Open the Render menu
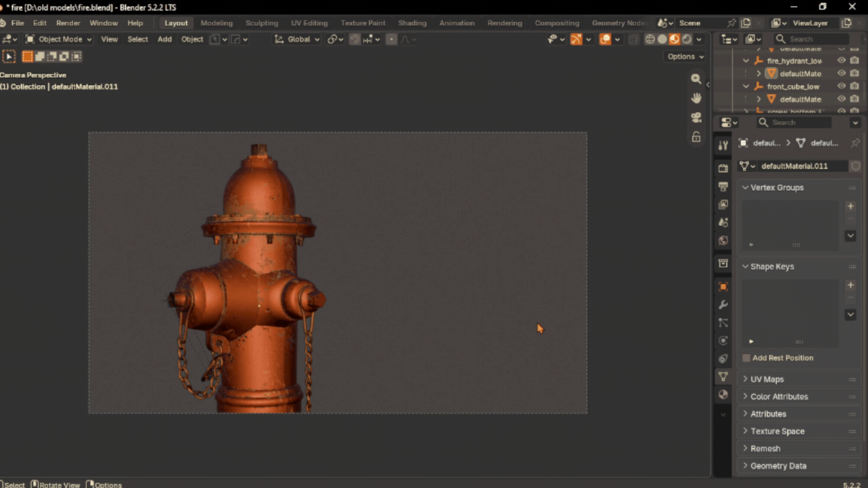The height and width of the screenshot is (488, 868). pyautogui.click(x=68, y=23)
